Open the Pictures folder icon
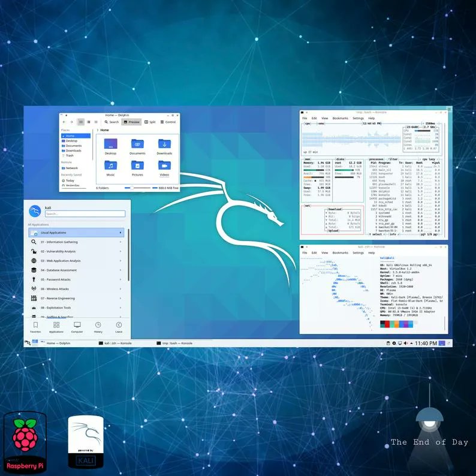 pyautogui.click(x=137, y=168)
